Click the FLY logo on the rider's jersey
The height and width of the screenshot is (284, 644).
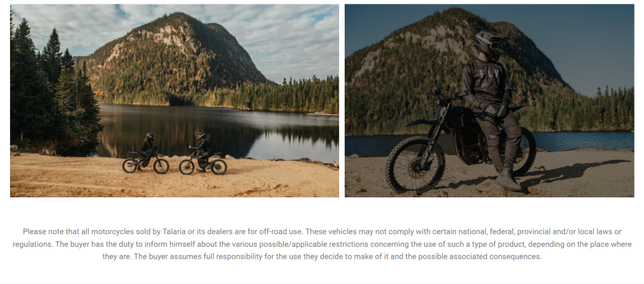coord(489,75)
